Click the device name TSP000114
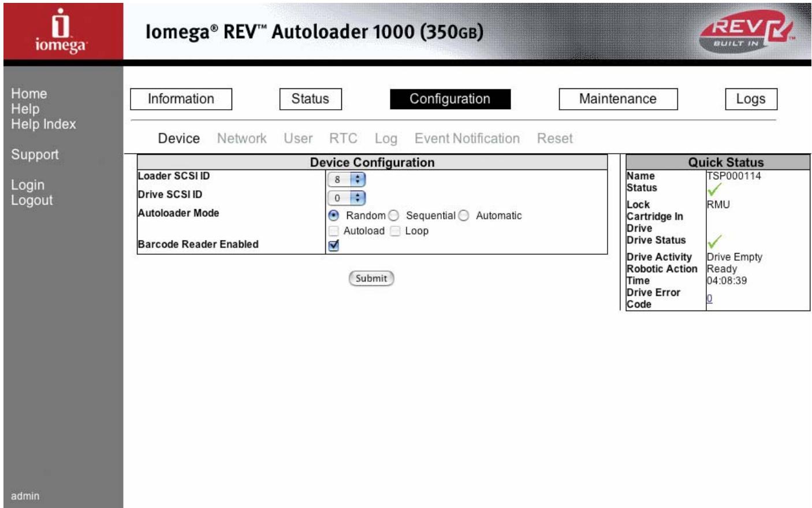This screenshot has height=508, width=812. tap(734, 176)
